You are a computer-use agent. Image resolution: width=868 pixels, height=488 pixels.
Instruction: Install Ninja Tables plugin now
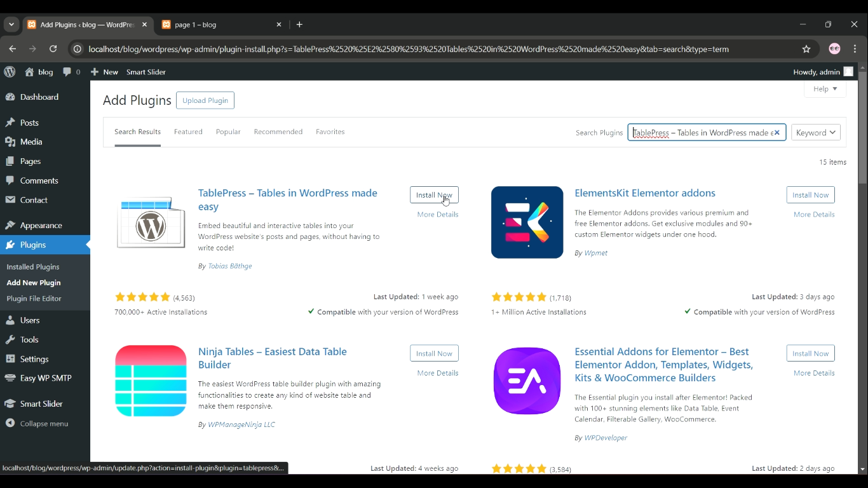click(434, 353)
